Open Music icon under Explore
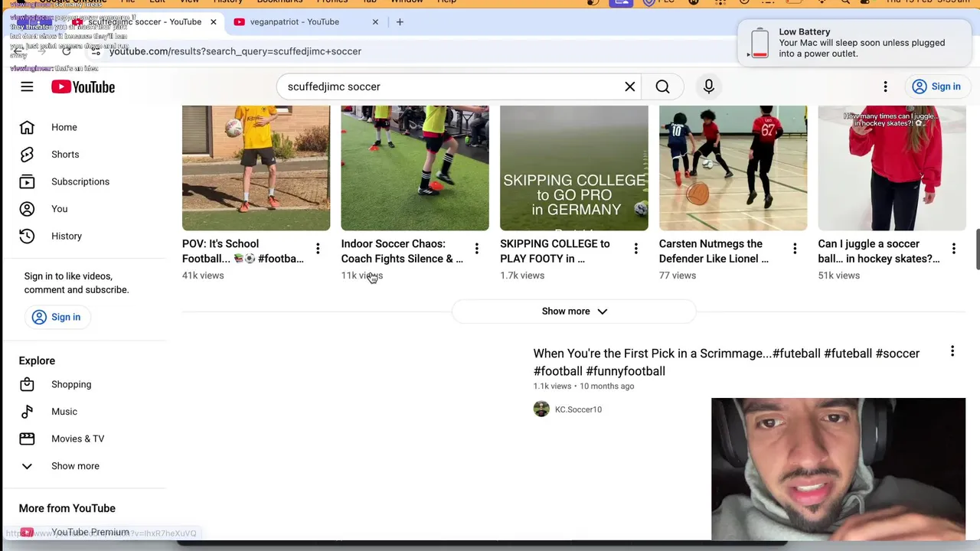This screenshot has width=980, height=551. (27, 412)
